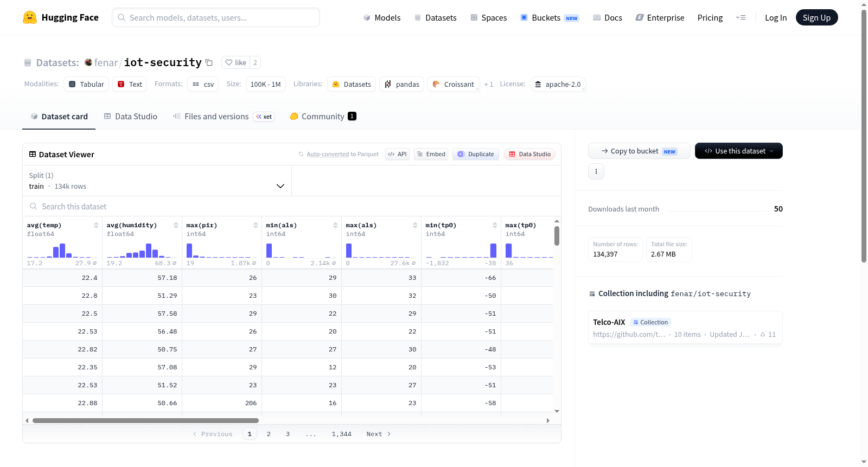The height and width of the screenshot is (467, 868).
Task: Show the +1 more libraries
Action: (489, 84)
